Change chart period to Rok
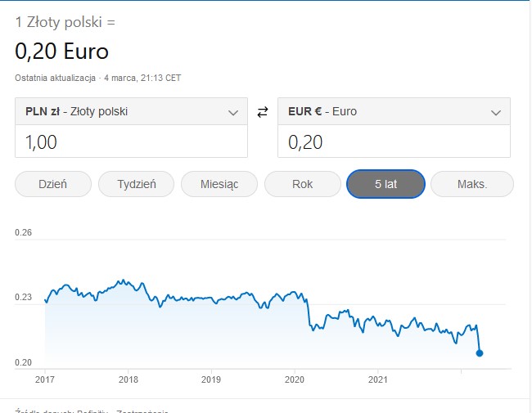532x413 pixels. click(x=303, y=184)
